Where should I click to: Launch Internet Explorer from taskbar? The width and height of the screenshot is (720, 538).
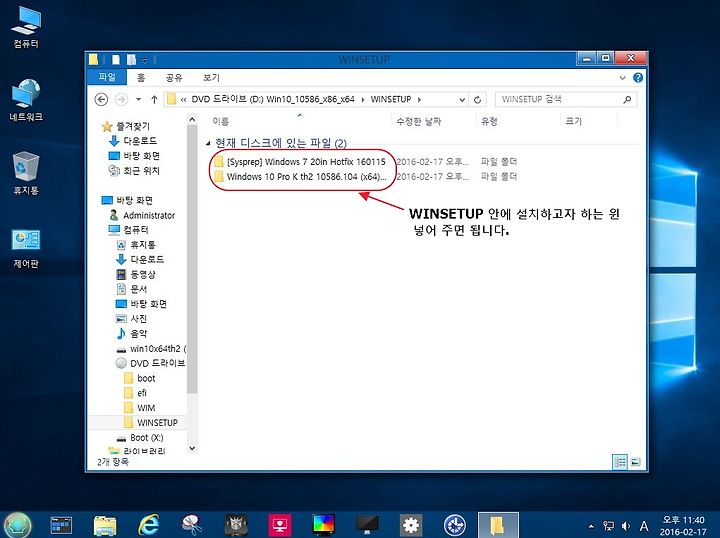coord(148,525)
